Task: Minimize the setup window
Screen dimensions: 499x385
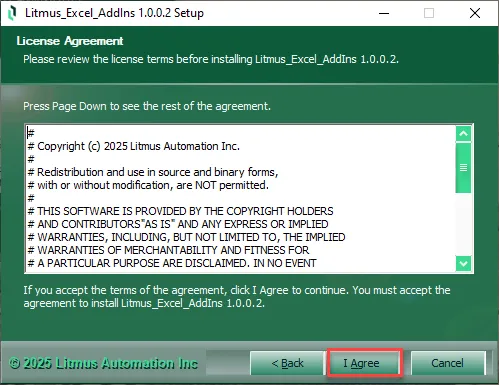Action: point(384,13)
